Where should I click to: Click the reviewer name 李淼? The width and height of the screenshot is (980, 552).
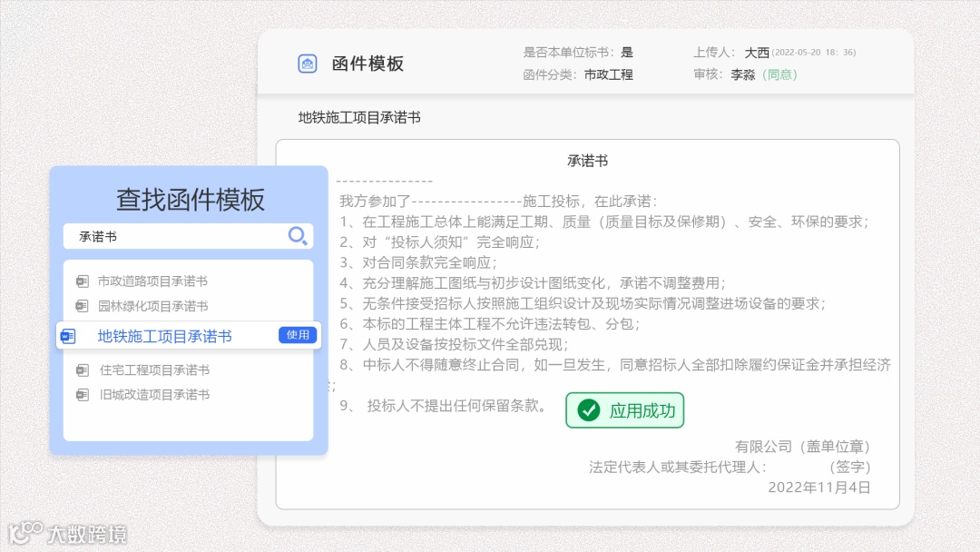[743, 75]
